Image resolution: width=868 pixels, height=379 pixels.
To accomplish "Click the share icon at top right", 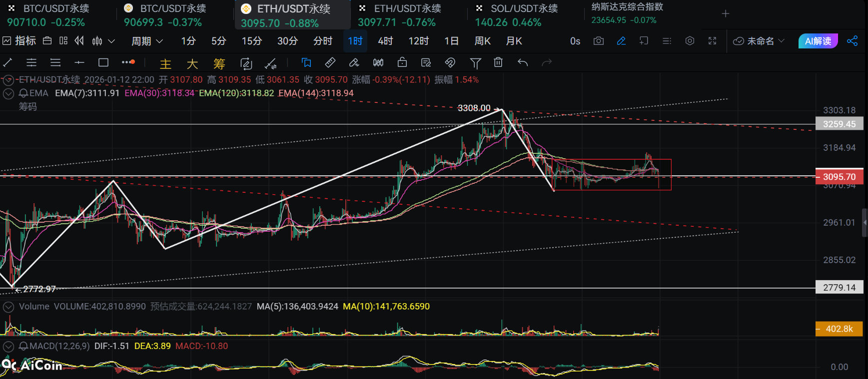I will click(x=853, y=41).
